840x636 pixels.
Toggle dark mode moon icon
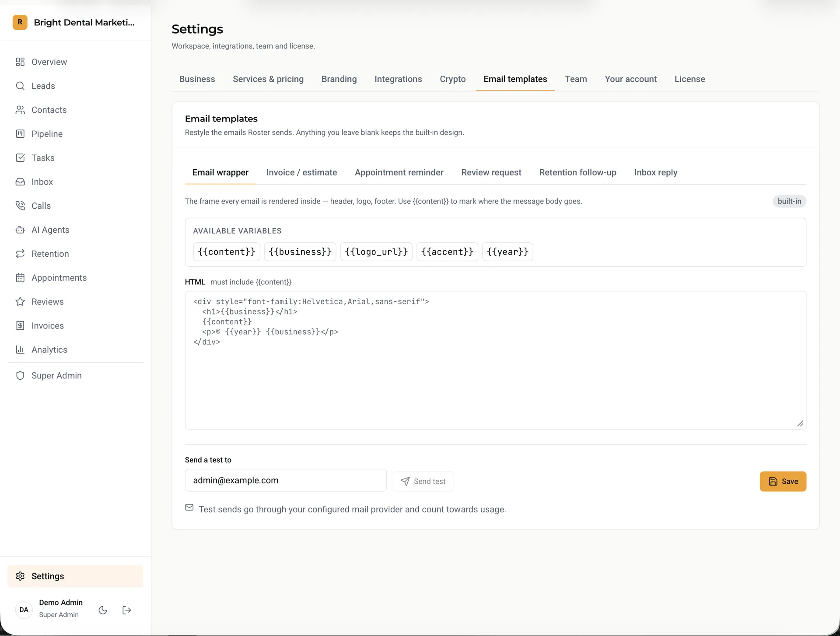103,610
